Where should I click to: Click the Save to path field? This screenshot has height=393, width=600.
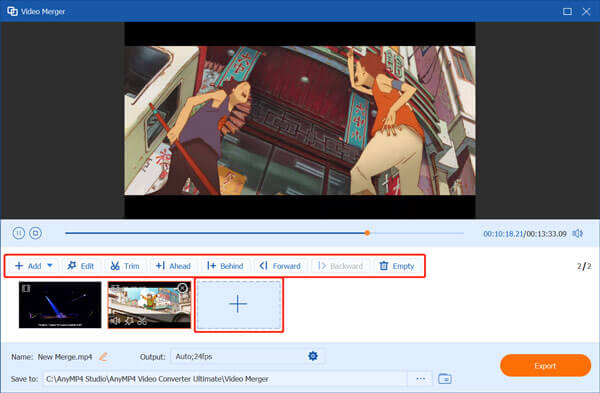[225, 379]
